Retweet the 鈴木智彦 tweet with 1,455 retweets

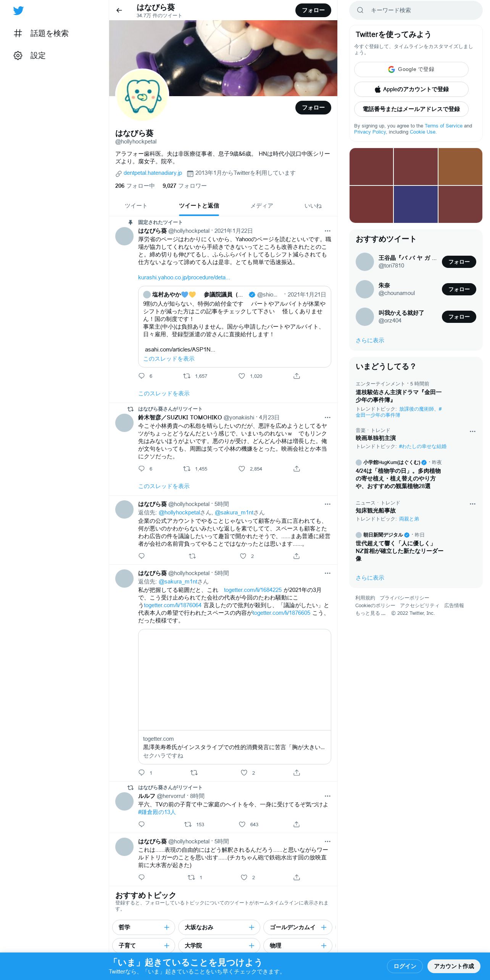coord(187,469)
